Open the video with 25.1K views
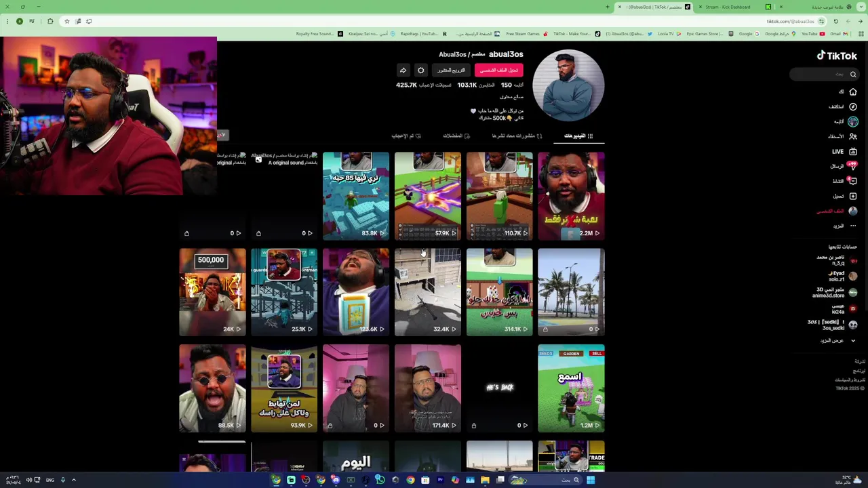 283,292
